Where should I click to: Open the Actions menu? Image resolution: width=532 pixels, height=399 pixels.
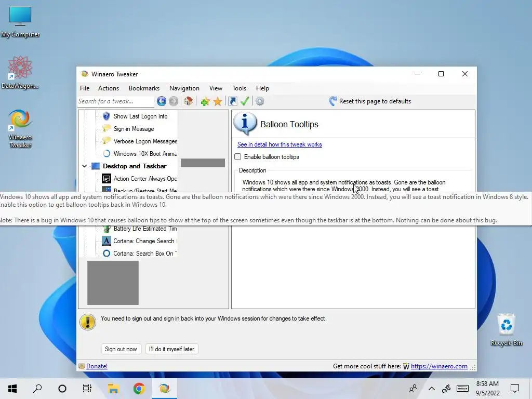tap(109, 88)
